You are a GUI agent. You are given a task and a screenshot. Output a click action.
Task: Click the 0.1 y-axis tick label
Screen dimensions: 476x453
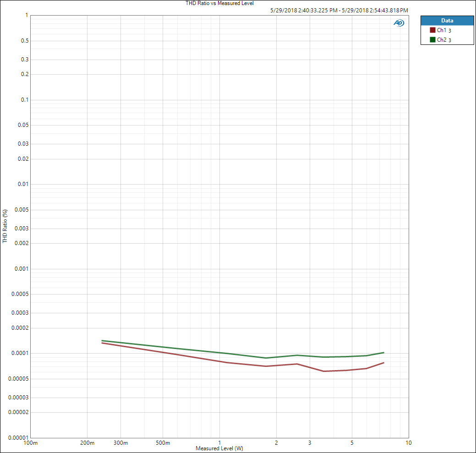pyautogui.click(x=25, y=100)
